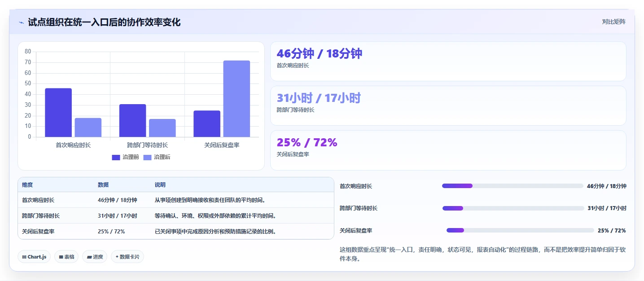The height and width of the screenshot is (281, 644).
Task: Click the 关闭后复盘率 progress row label
Action: tap(356, 231)
